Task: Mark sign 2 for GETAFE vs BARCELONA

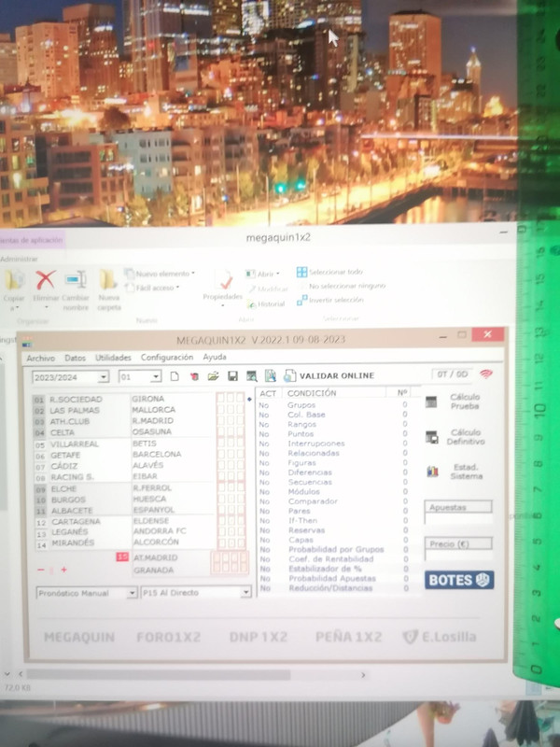Action: click(241, 454)
